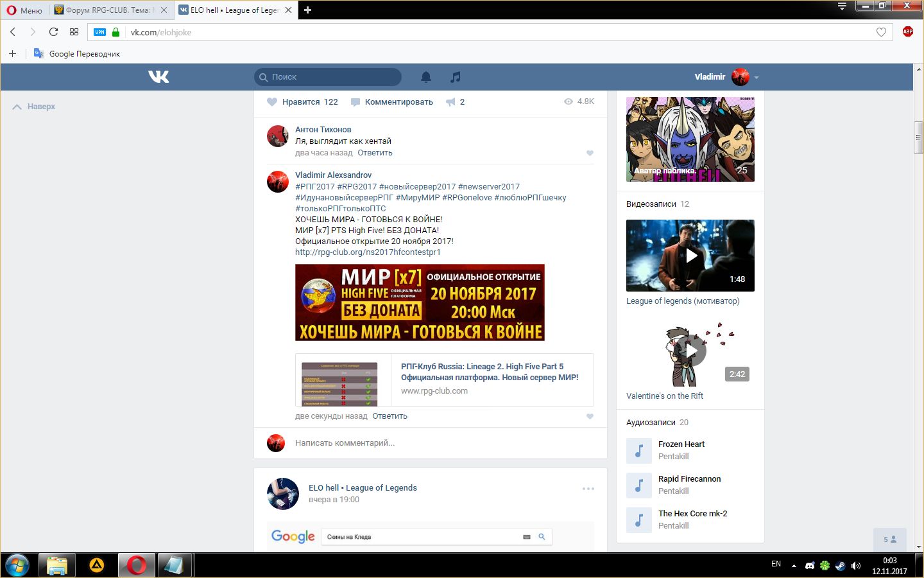This screenshot has width=924, height=578.
Task: Reload the page with the refresh icon
Action: tap(54, 32)
